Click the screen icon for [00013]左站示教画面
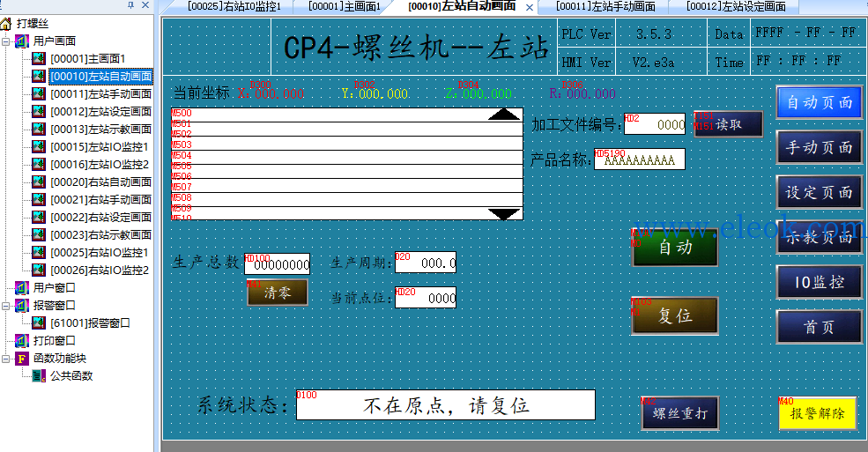Screen dimensions: 868x452 pyautogui.click(x=39, y=129)
